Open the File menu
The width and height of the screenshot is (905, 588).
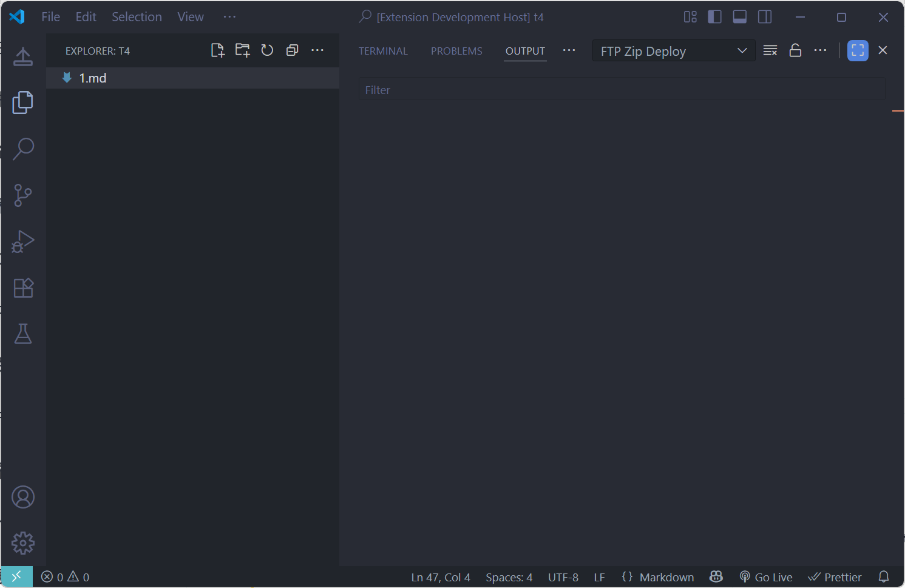(x=50, y=17)
